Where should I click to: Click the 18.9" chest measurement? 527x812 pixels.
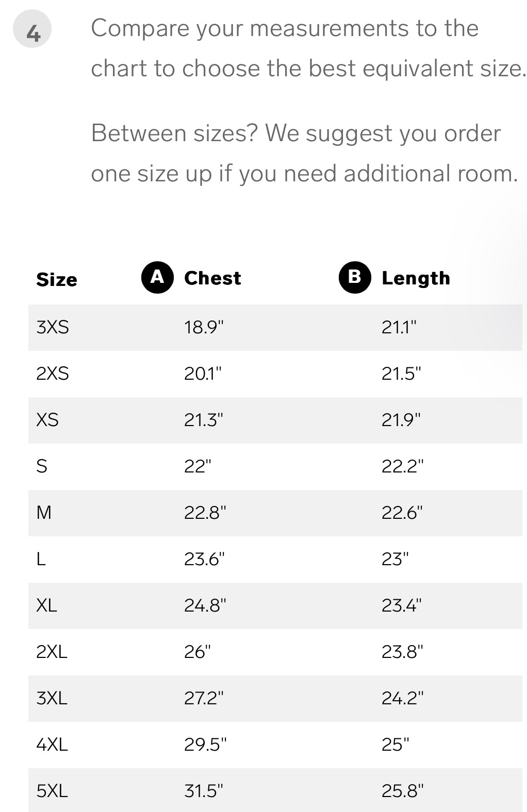click(x=204, y=327)
